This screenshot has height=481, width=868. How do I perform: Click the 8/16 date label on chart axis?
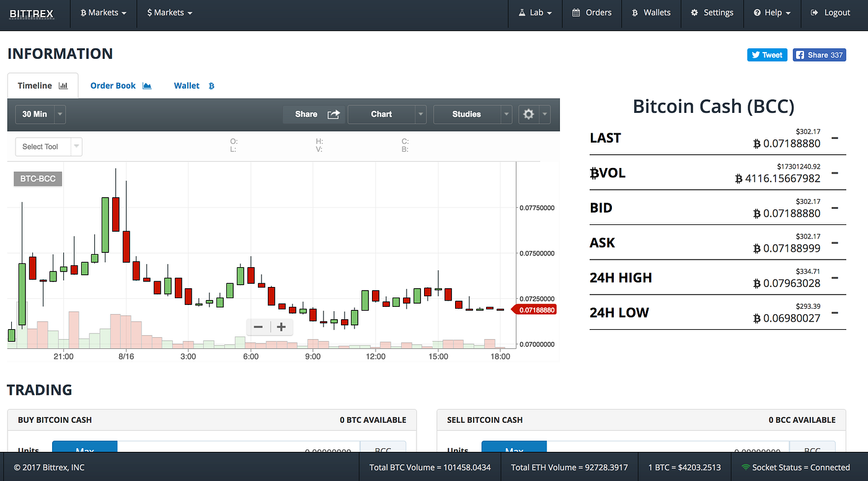(126, 356)
